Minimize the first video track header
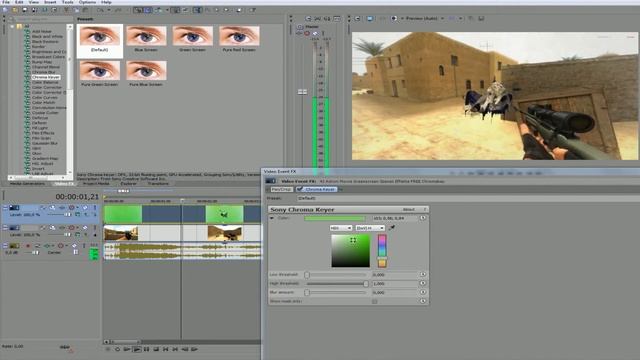Image resolution: width=640 pixels, height=360 pixels. coord(5,208)
